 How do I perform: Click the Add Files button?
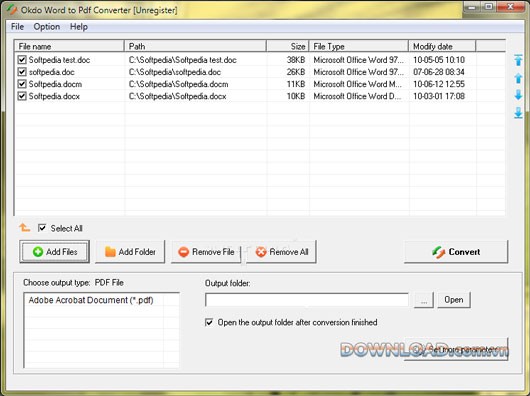tap(55, 252)
